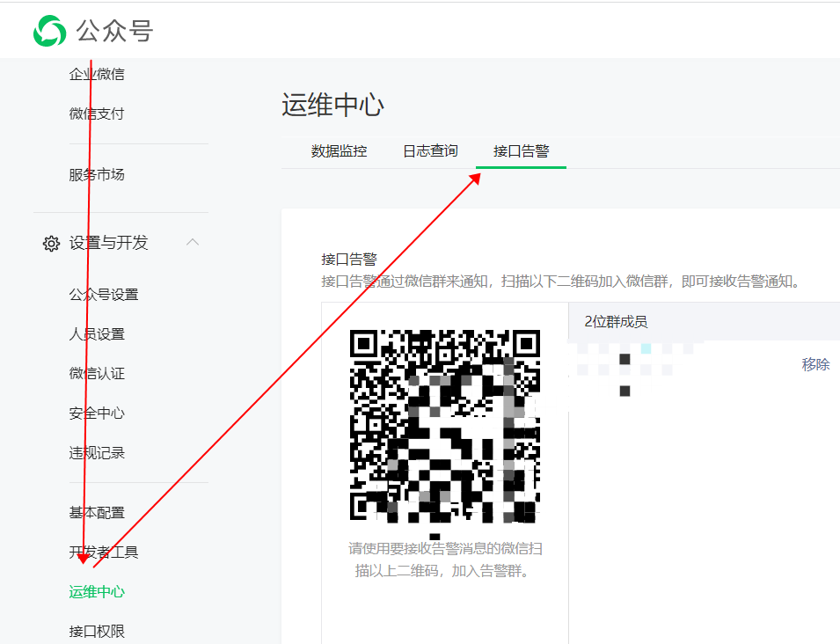840x644 pixels.
Task: Collapse the 设置与开发 section chevron
Action: [193, 242]
